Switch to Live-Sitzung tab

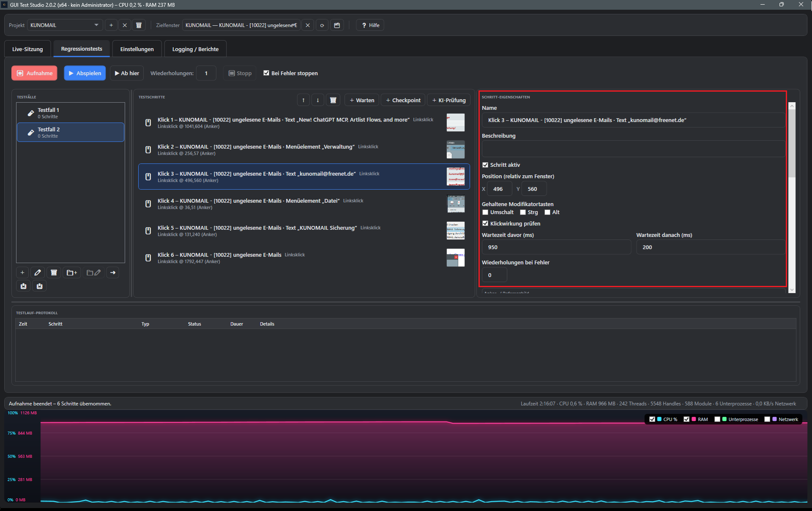tap(27, 49)
